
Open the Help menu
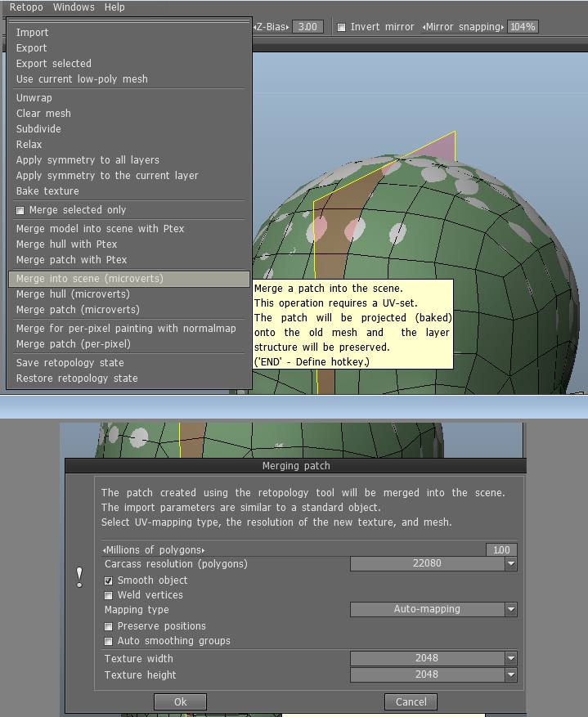tap(114, 7)
